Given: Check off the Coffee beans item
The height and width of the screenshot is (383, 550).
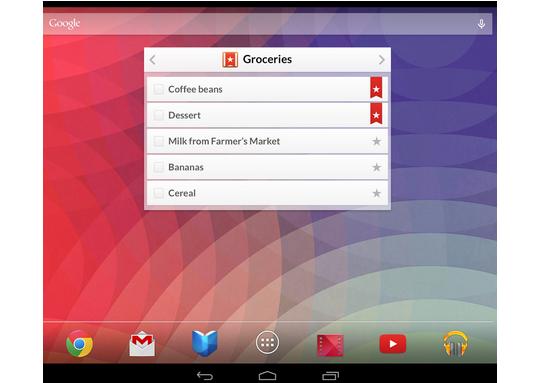Looking at the screenshot, I should pos(159,89).
